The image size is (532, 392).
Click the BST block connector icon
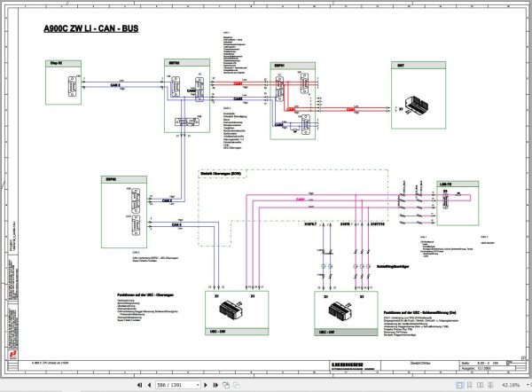[x=417, y=105]
